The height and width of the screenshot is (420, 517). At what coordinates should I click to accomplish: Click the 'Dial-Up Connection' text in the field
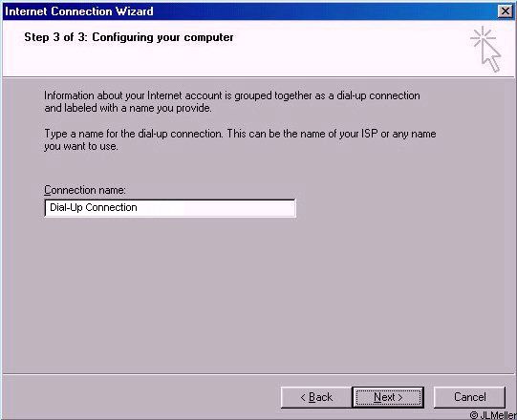(x=94, y=207)
